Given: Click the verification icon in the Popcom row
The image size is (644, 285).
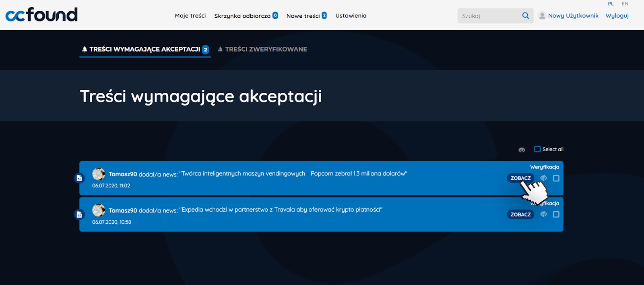Looking at the screenshot, I should tap(543, 178).
